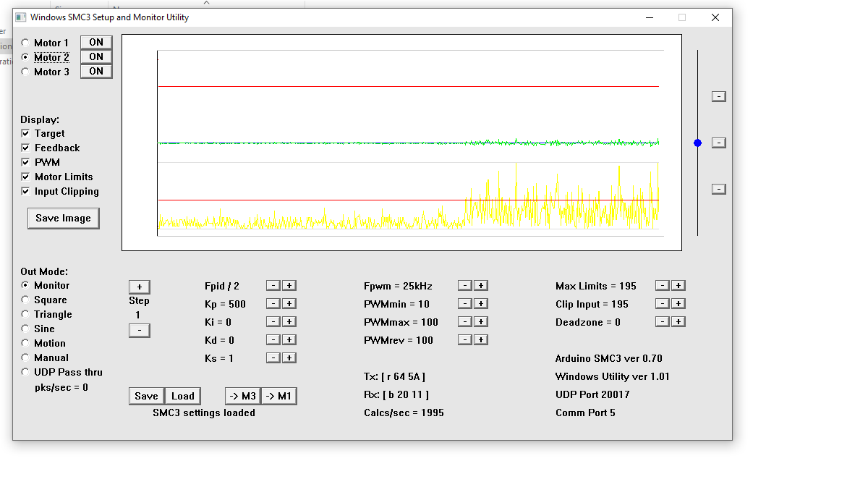Increase Step with the plus button
868x495 pixels.
click(x=140, y=287)
